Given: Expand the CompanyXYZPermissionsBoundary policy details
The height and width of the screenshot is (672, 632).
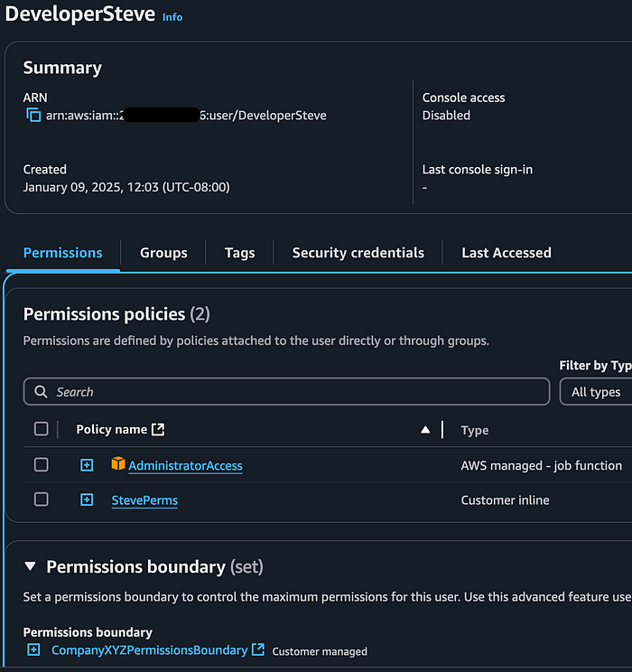Looking at the screenshot, I should click(33, 649).
